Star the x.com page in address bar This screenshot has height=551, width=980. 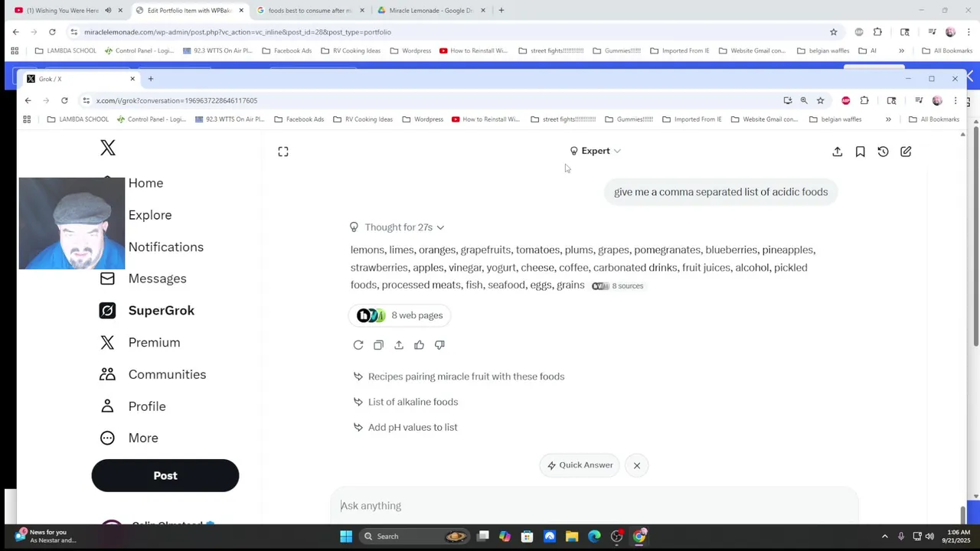coord(820,100)
